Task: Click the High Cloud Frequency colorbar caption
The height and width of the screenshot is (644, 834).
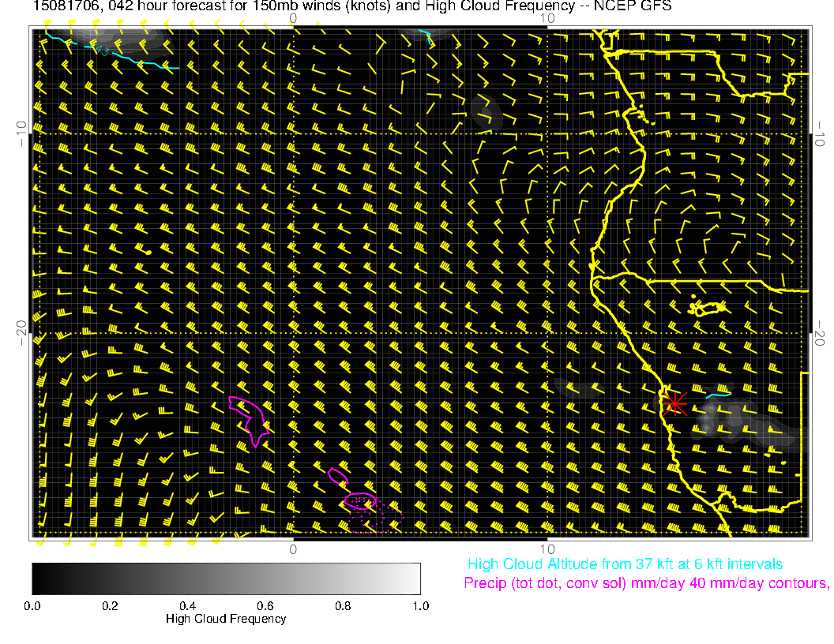Action: click(226, 619)
